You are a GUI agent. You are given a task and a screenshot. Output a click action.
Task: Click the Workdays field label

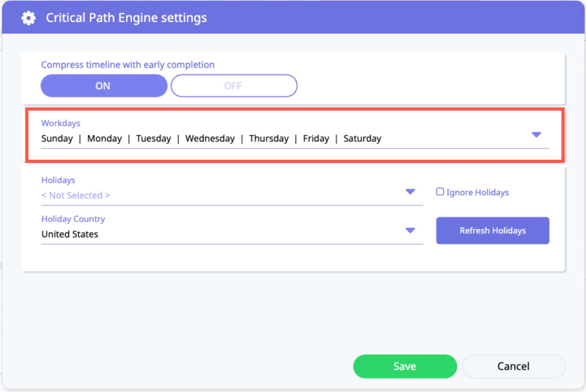[x=61, y=123]
